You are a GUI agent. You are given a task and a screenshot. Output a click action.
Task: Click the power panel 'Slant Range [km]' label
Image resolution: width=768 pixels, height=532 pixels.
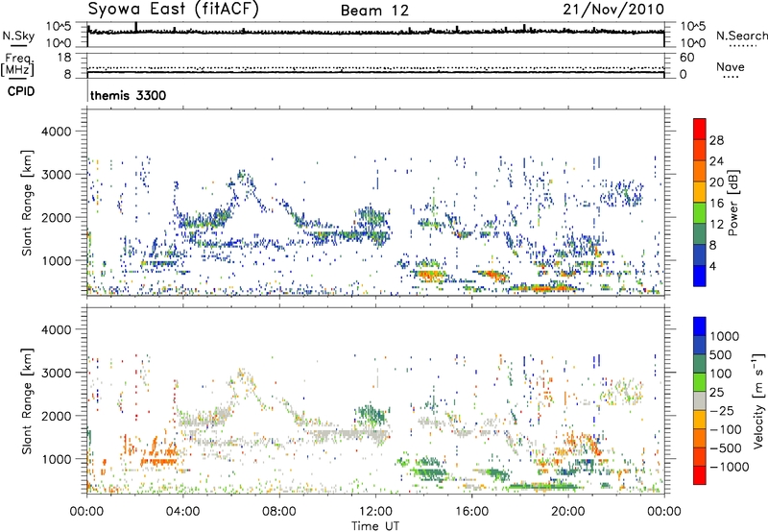point(27,203)
